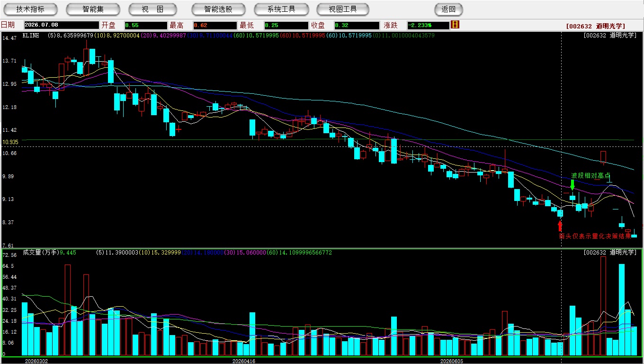Select 智能选股 in the toolbar
Viewport: 644px width, 364px height.
click(x=218, y=9)
